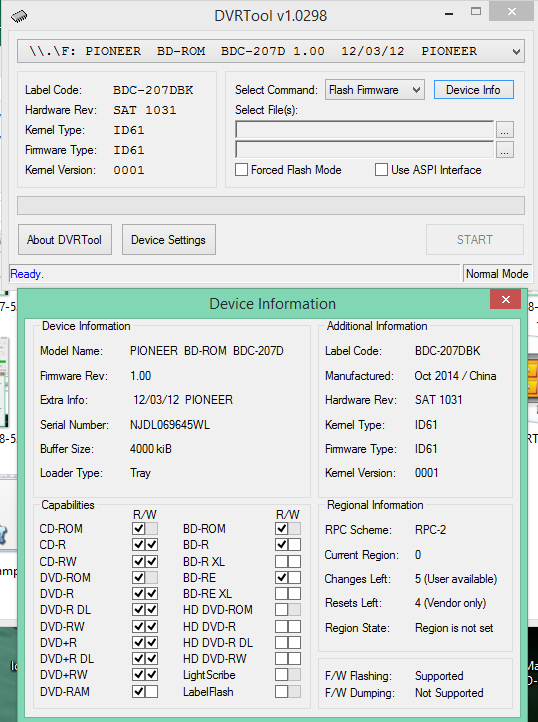Click Model Name value PIONEER BD-ROM BDC-207D
Screen dimensions: 538x722
click(x=207, y=351)
